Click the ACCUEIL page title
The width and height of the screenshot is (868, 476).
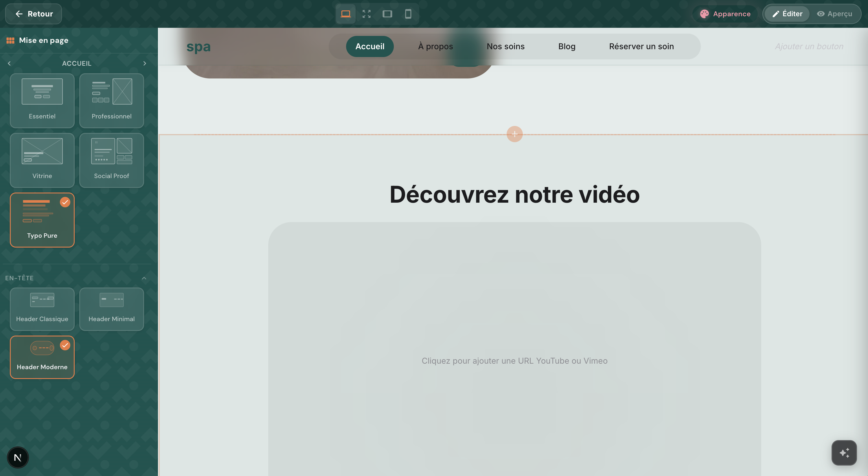(77, 63)
